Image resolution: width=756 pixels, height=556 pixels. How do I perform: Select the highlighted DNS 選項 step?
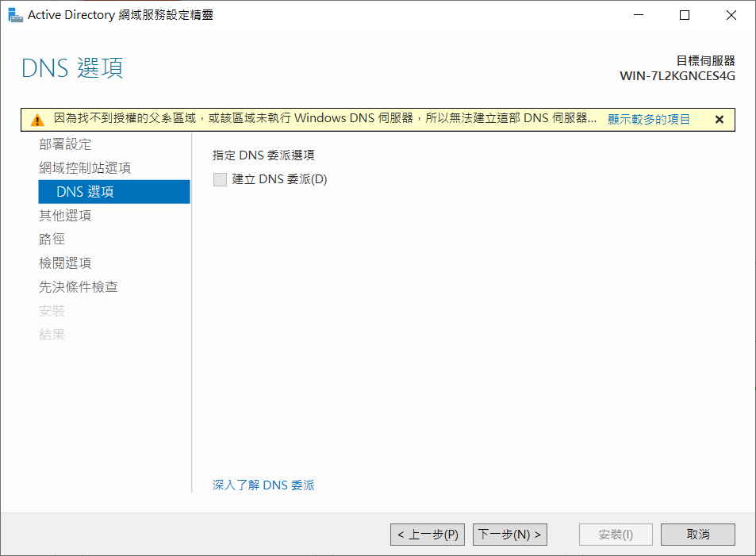pos(85,192)
